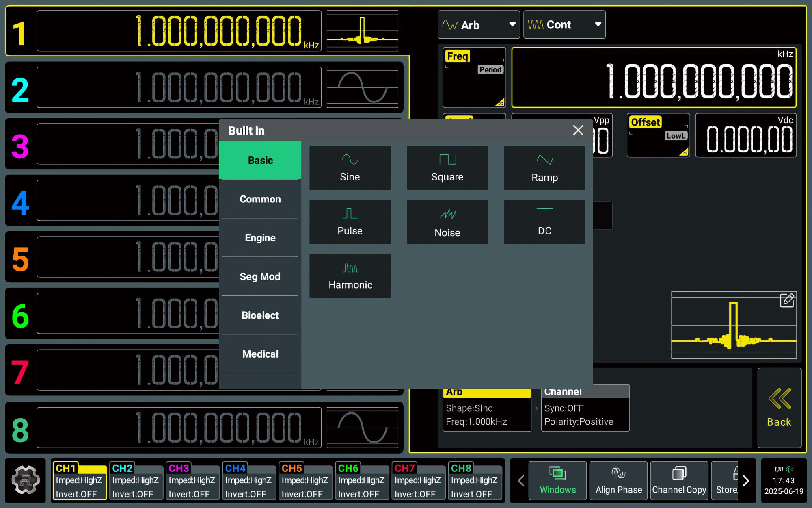Viewport: 812px width, 508px height.
Task: Open the Windows layout button
Action: point(558,481)
